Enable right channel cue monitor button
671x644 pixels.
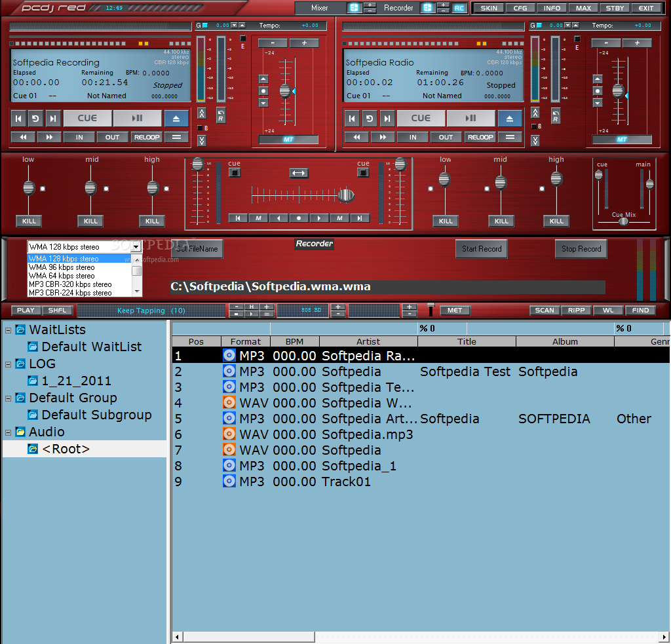363,173
